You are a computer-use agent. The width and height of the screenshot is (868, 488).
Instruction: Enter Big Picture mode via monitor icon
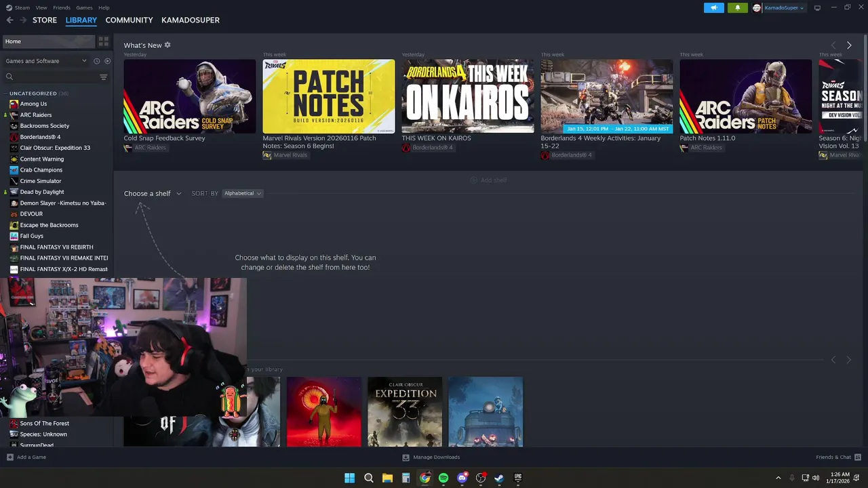(x=817, y=8)
